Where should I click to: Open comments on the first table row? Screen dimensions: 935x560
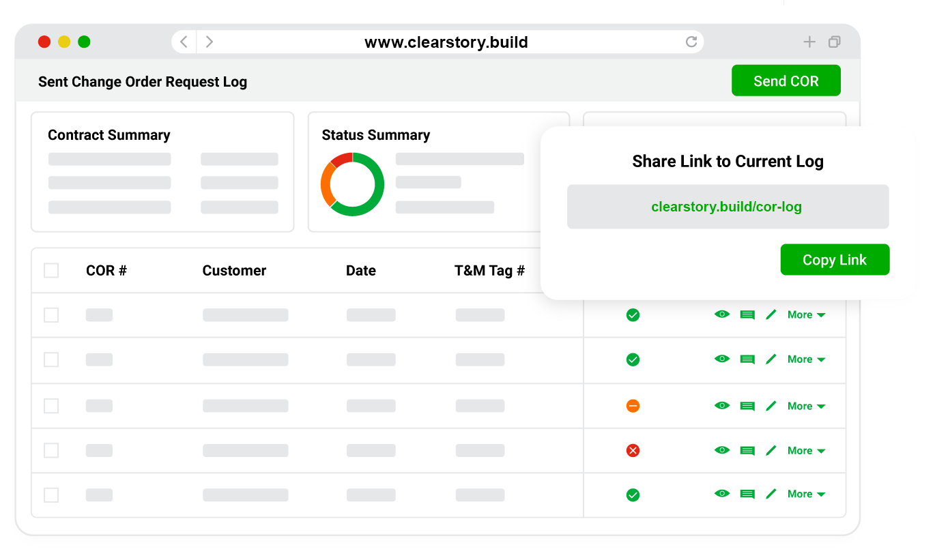[x=747, y=315]
